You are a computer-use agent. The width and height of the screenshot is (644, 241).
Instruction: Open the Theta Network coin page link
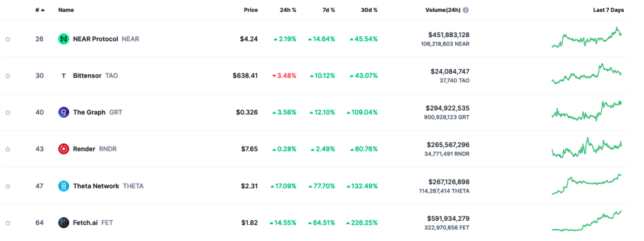(x=96, y=186)
